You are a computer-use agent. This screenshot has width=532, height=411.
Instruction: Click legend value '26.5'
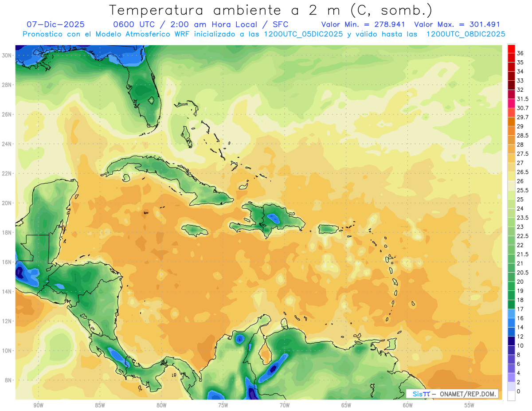click(523, 172)
